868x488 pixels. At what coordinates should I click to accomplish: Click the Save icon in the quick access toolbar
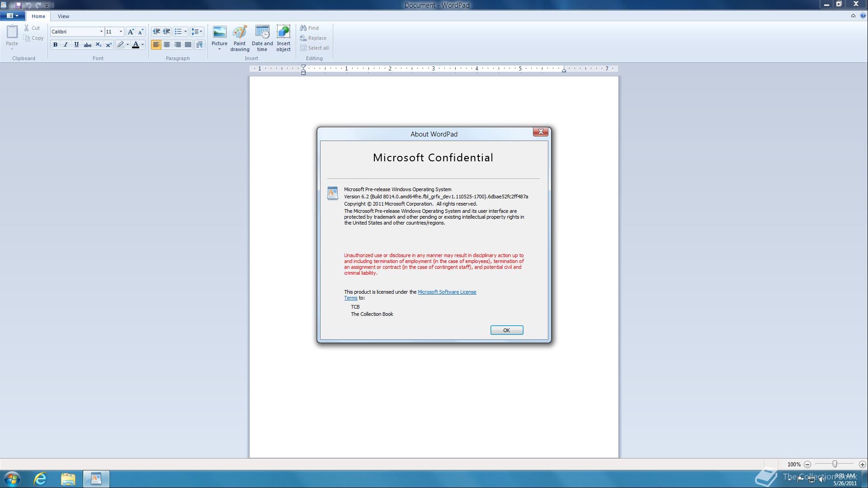coord(18,5)
